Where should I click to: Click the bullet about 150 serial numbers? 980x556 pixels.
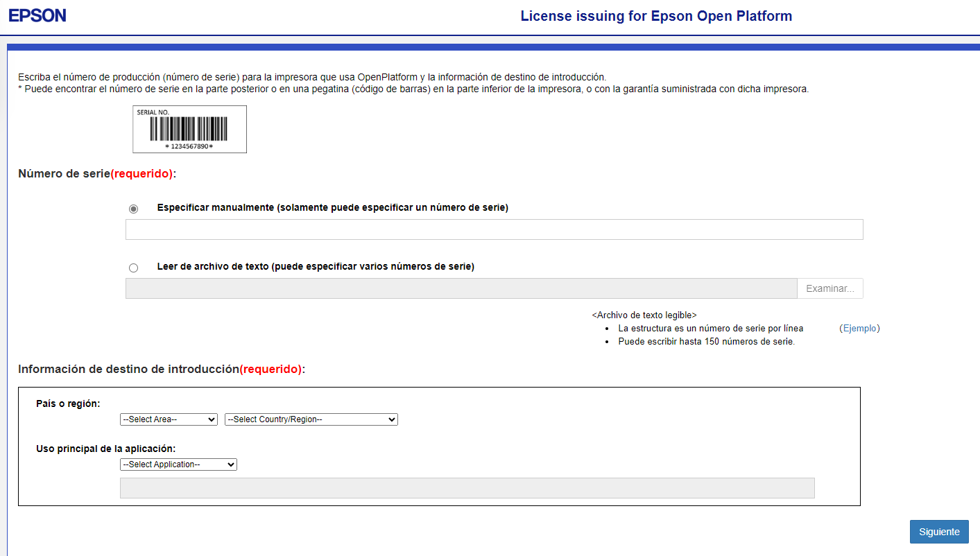pos(707,341)
